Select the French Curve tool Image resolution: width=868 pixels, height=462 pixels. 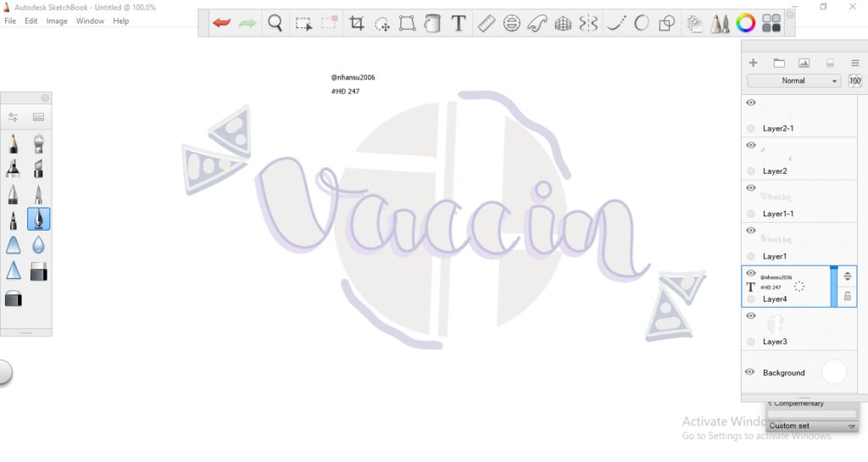point(537,23)
